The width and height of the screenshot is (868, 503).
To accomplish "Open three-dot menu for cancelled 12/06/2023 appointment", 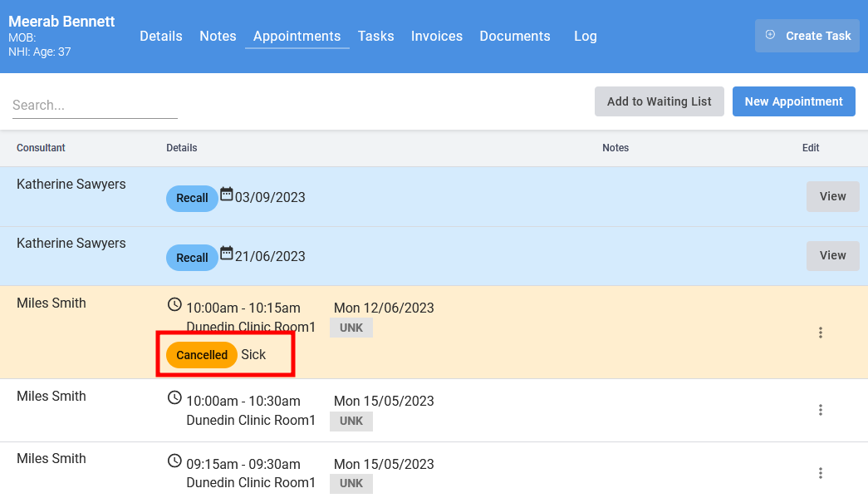I will tap(820, 333).
